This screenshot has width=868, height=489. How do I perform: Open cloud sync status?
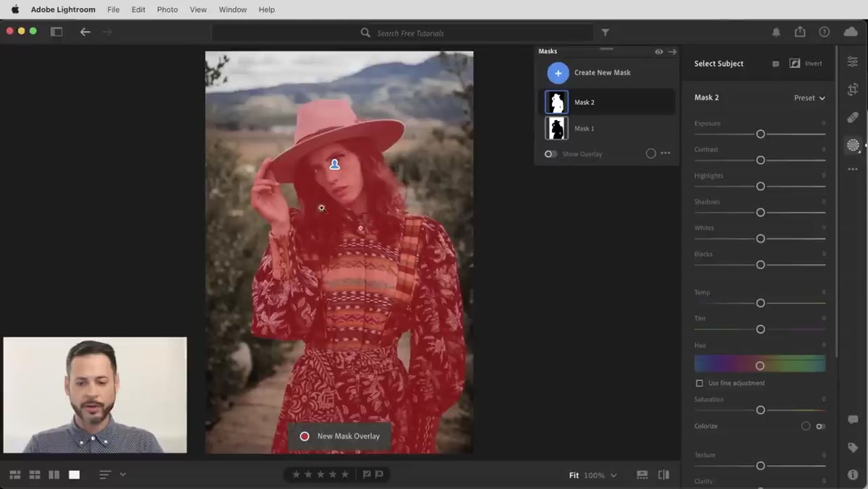pyautogui.click(x=851, y=32)
